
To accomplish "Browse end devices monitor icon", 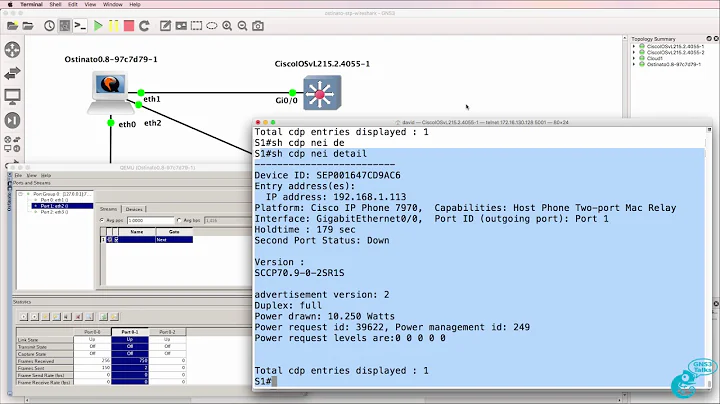I will coord(12,97).
